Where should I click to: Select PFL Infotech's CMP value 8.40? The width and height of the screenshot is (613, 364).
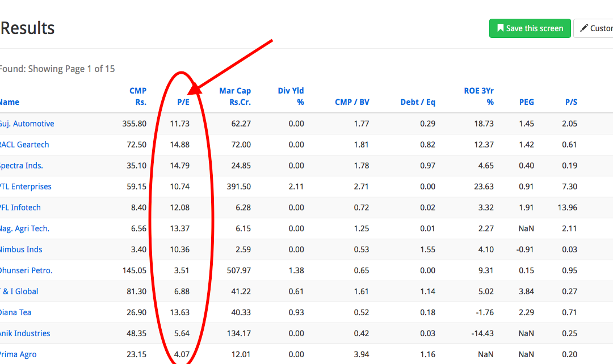click(139, 208)
